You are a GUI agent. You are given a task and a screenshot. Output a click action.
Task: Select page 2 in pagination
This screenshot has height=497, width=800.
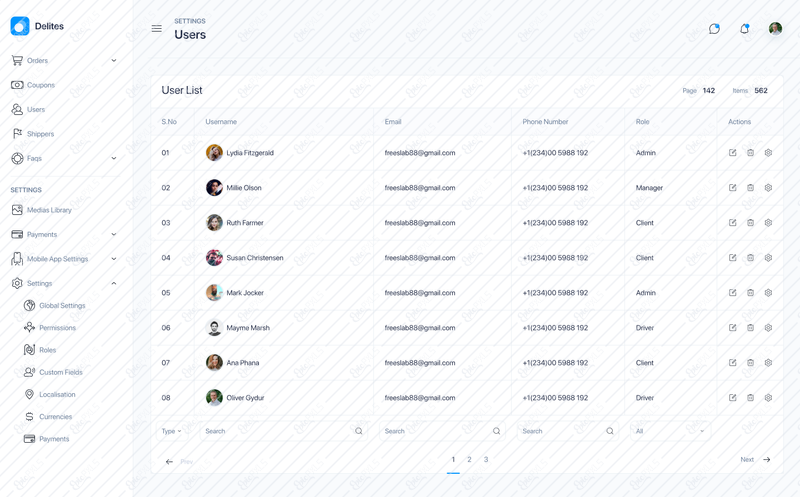click(469, 459)
